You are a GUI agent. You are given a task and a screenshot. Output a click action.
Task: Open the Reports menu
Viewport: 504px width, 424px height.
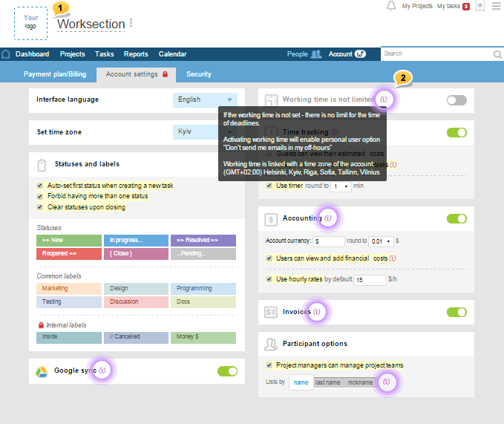coord(136,54)
